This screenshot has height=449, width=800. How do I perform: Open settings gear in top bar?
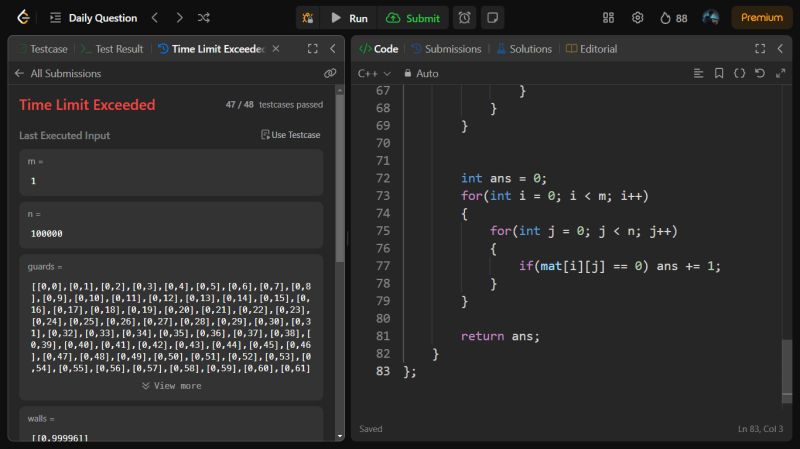(637, 18)
